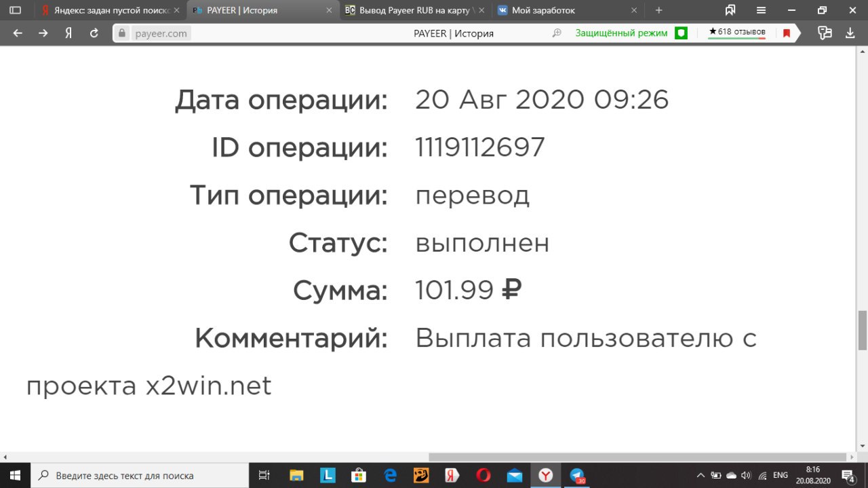This screenshot has width=868, height=488.
Task: Click the key icon in address bar
Action: 557,33
